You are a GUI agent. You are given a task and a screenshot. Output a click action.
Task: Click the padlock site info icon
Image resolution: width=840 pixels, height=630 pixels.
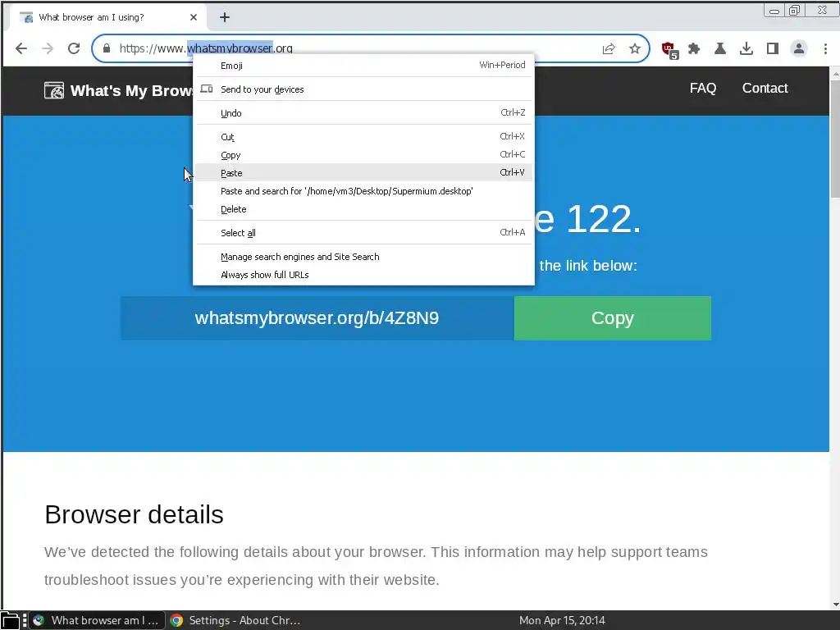click(107, 48)
